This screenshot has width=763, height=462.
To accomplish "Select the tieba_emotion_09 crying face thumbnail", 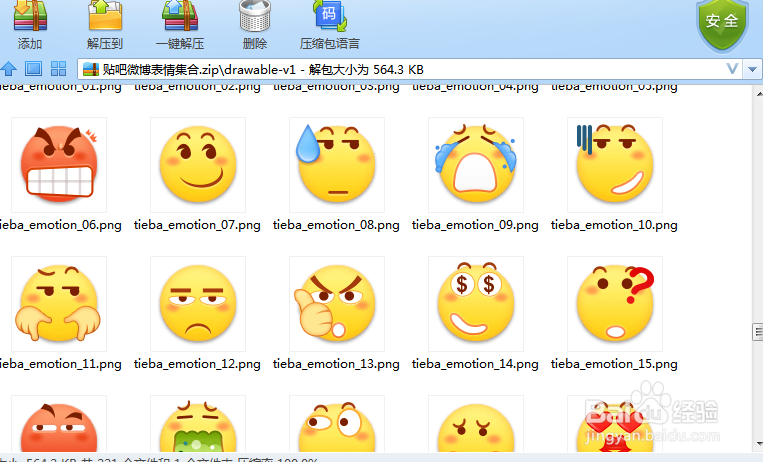I will [x=476, y=165].
